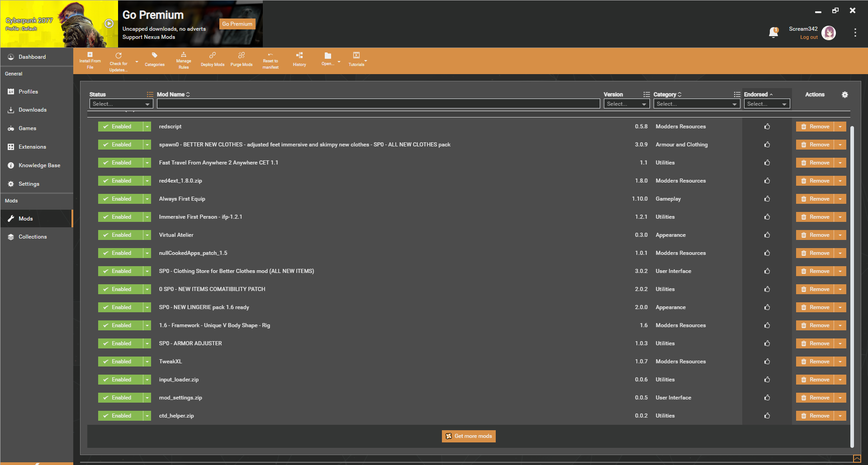Viewport: 868px width, 465px height.
Task: Open notifications bell icon
Action: [x=773, y=33]
